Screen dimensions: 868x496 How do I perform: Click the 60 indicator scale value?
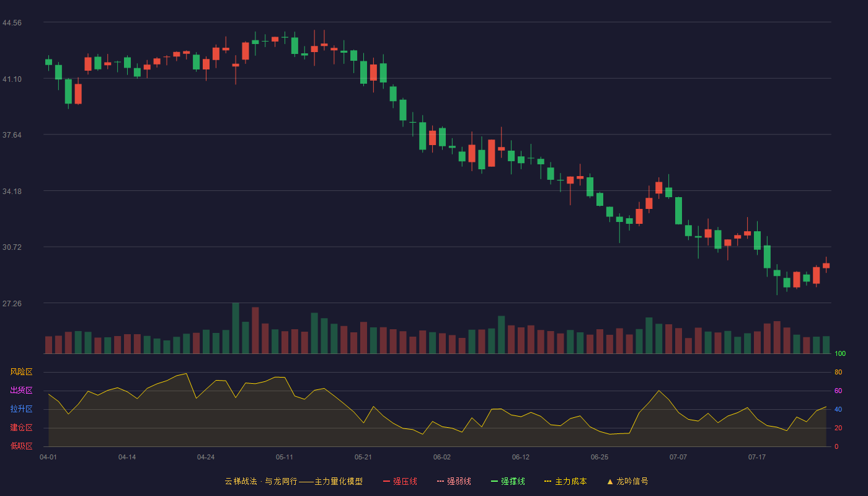pos(838,391)
